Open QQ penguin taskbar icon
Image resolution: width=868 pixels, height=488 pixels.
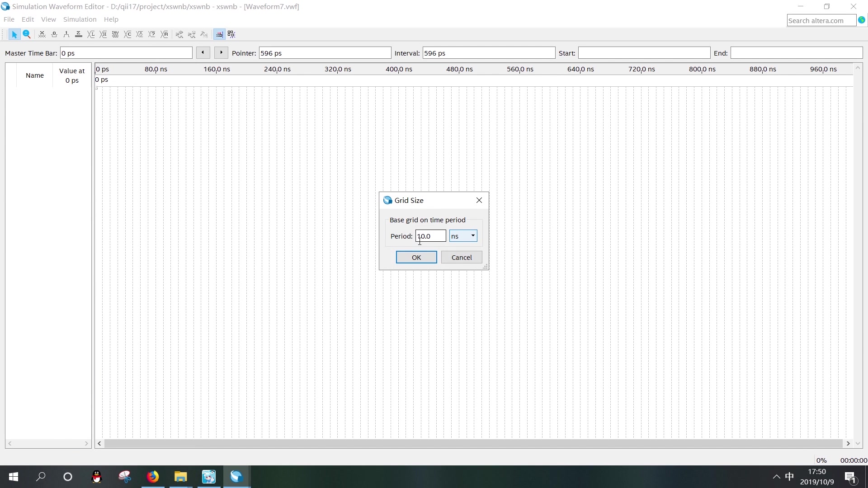click(97, 477)
